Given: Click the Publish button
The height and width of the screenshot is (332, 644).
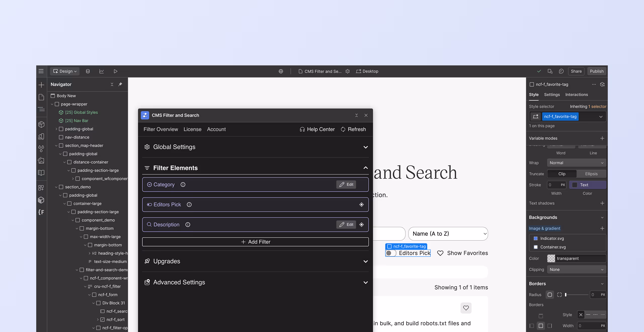Looking at the screenshot, I should [597, 71].
